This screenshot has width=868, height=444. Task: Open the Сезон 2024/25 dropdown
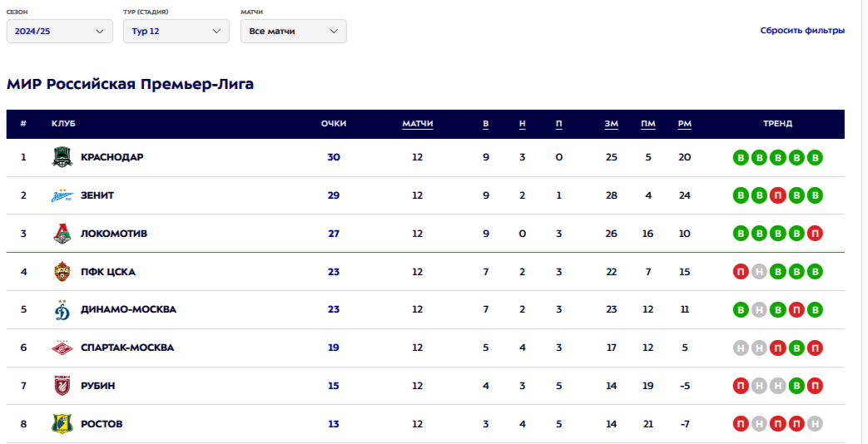point(60,31)
